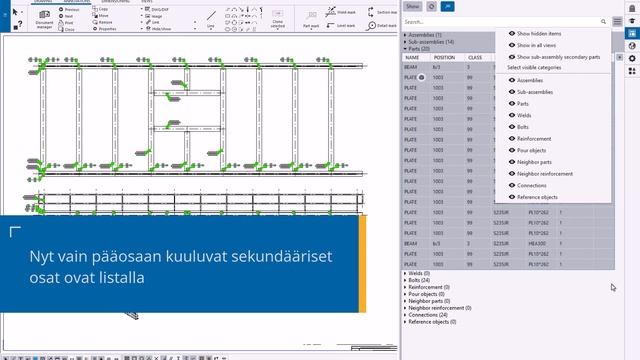Add a Link to the drawing
640x360 pixels.
tap(153, 22)
